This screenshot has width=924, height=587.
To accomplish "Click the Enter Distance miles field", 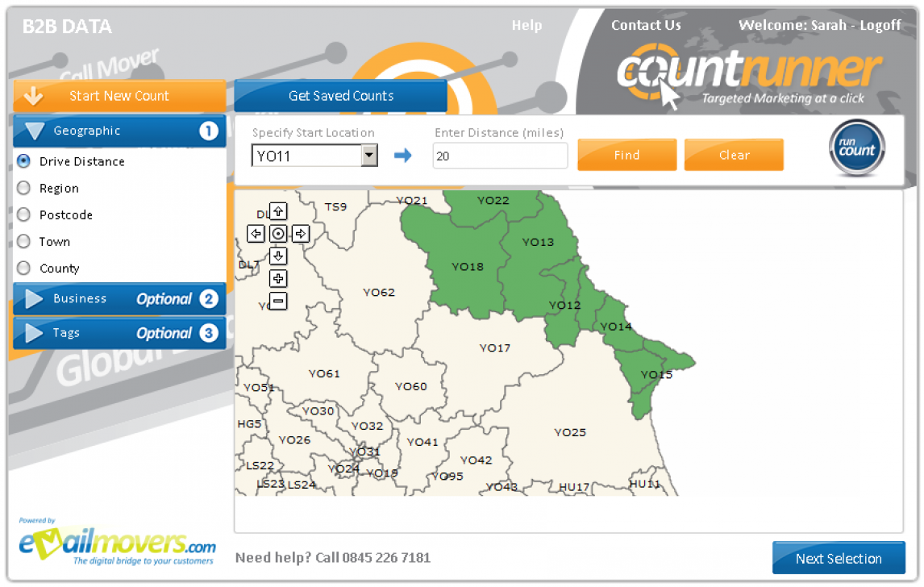I will (500, 156).
